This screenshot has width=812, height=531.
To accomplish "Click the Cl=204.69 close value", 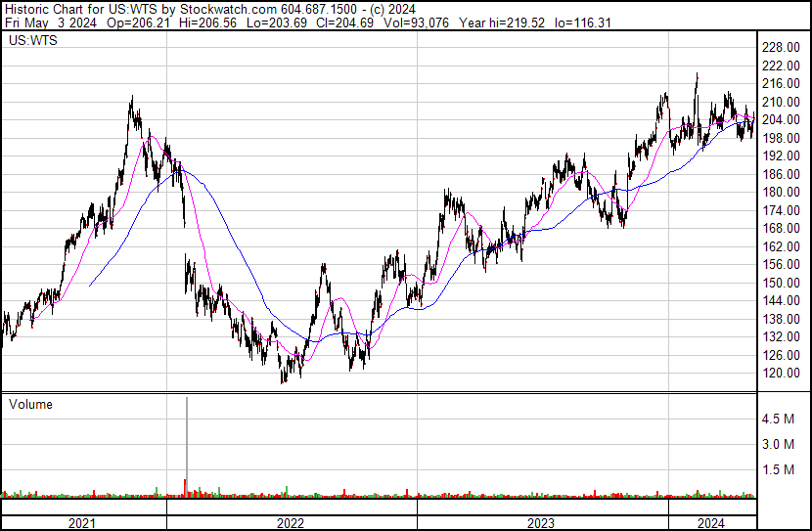I will [x=345, y=22].
